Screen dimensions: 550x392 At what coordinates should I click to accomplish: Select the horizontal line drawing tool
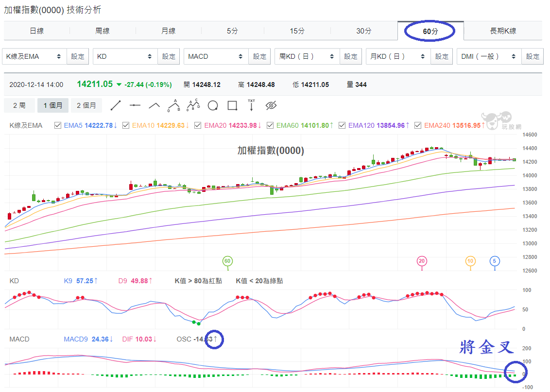tap(135, 105)
